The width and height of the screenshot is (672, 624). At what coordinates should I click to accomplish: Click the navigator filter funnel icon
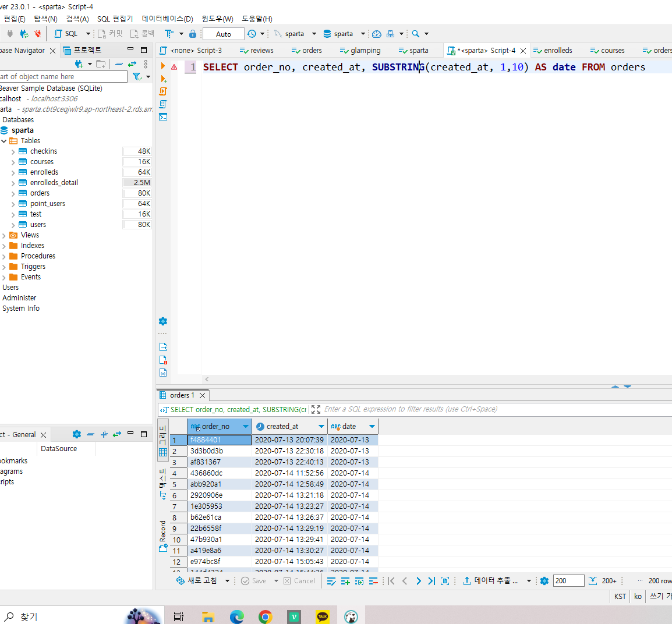pos(137,77)
